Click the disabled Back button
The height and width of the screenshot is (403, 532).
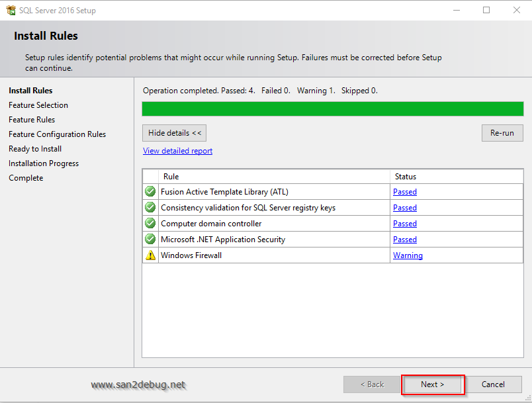(372, 384)
